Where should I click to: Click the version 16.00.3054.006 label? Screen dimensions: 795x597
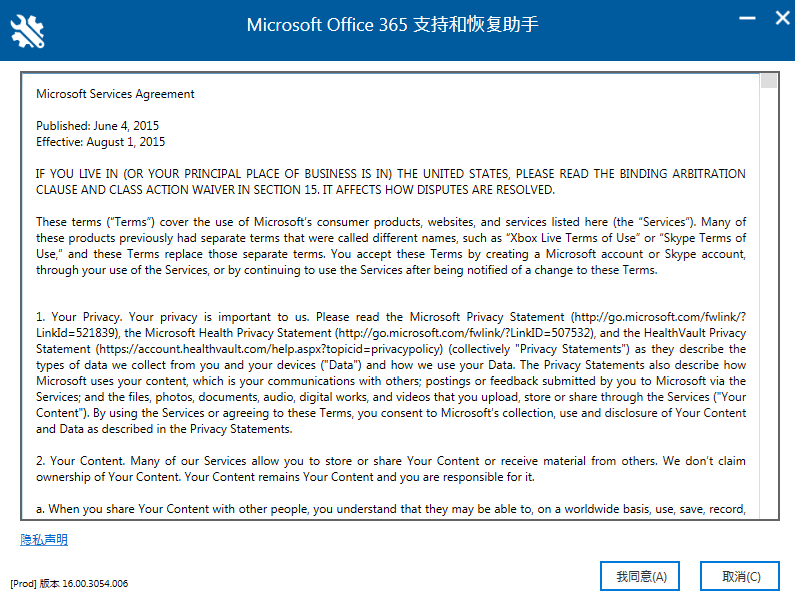click(69, 583)
